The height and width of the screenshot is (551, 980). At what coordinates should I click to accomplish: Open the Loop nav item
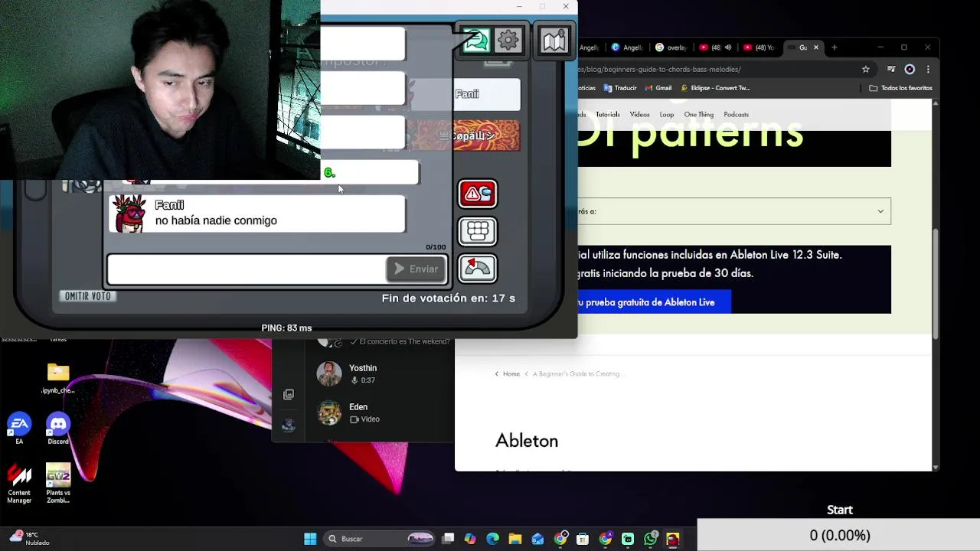click(x=667, y=115)
